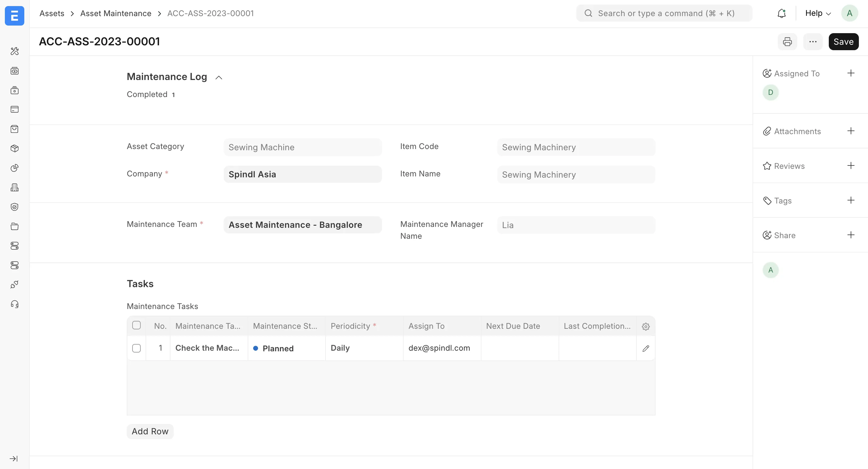The height and width of the screenshot is (469, 868).
Task: Select the pie chart analytics icon
Action: 15,168
